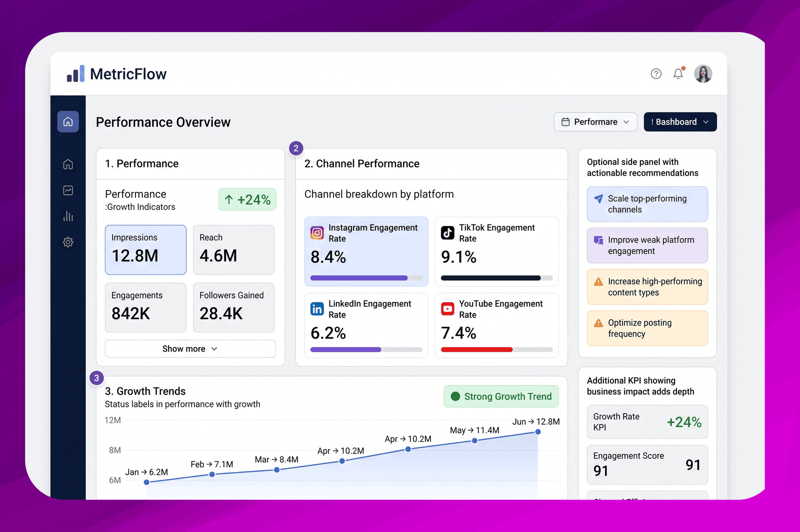This screenshot has width=800, height=532.
Task: Click the LinkedIn engagement progress bar
Action: [x=366, y=349]
